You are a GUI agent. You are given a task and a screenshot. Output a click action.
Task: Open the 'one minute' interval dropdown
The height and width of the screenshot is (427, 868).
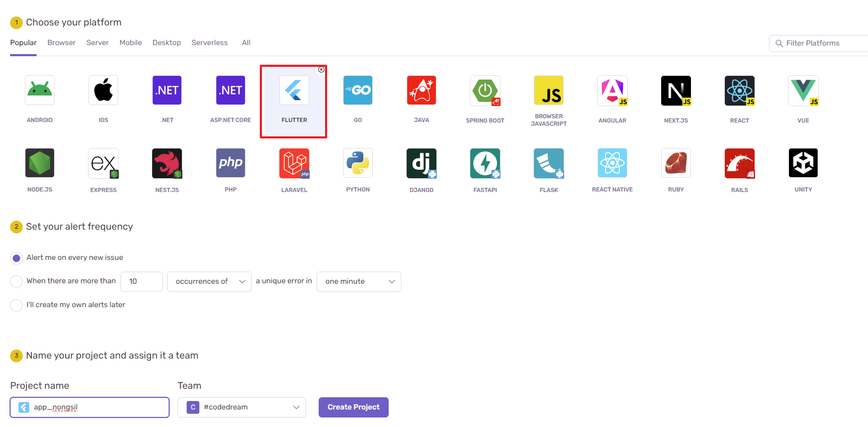pos(359,282)
